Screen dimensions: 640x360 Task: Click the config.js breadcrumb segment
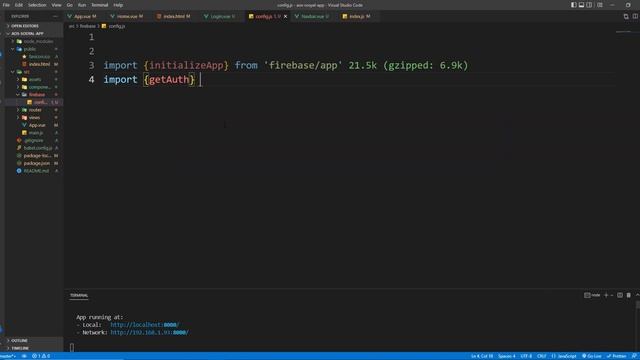point(113,26)
